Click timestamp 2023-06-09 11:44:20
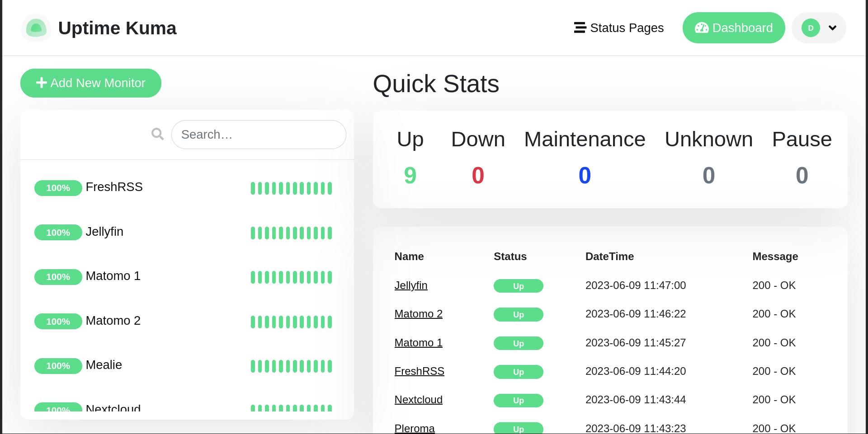Screen dimensions: 868x434 point(636,371)
